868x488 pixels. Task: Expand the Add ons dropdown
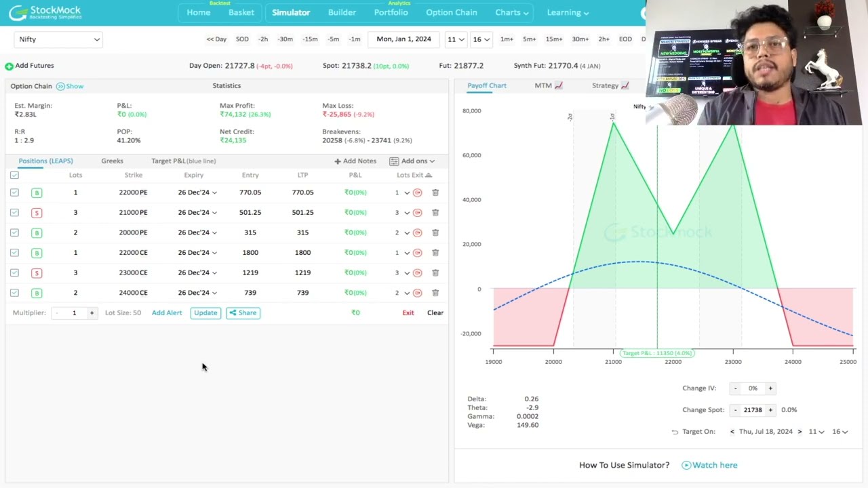click(412, 161)
